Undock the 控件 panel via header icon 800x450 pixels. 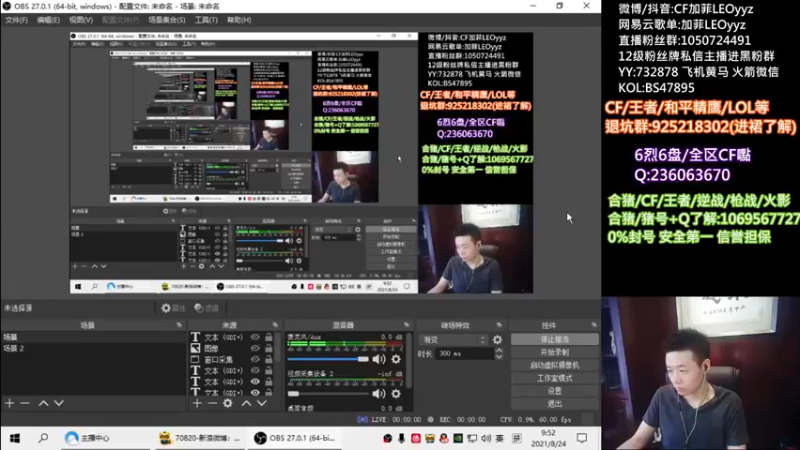tap(594, 325)
